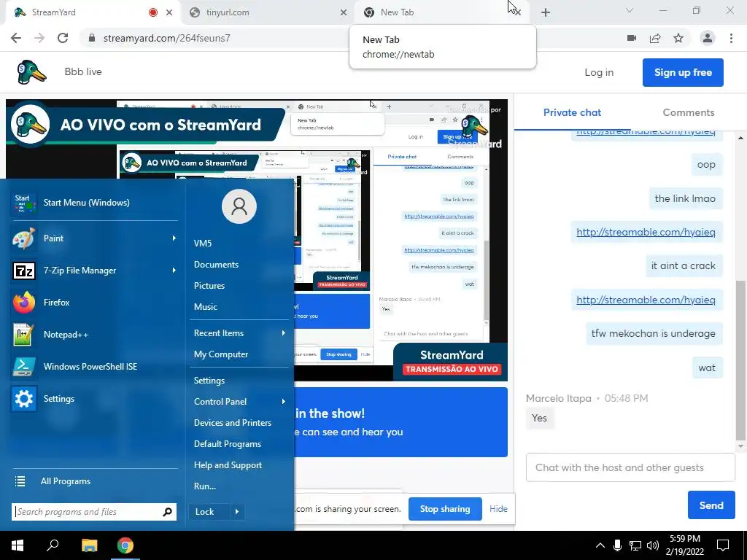The width and height of the screenshot is (747, 560).
Task: Switch to the Comments tab
Action: click(689, 112)
